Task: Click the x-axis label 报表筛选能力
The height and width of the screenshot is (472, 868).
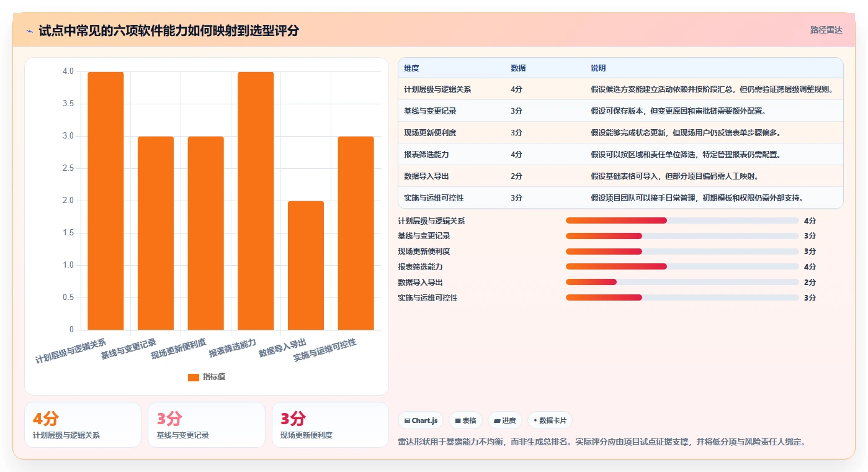Action: tap(233, 348)
